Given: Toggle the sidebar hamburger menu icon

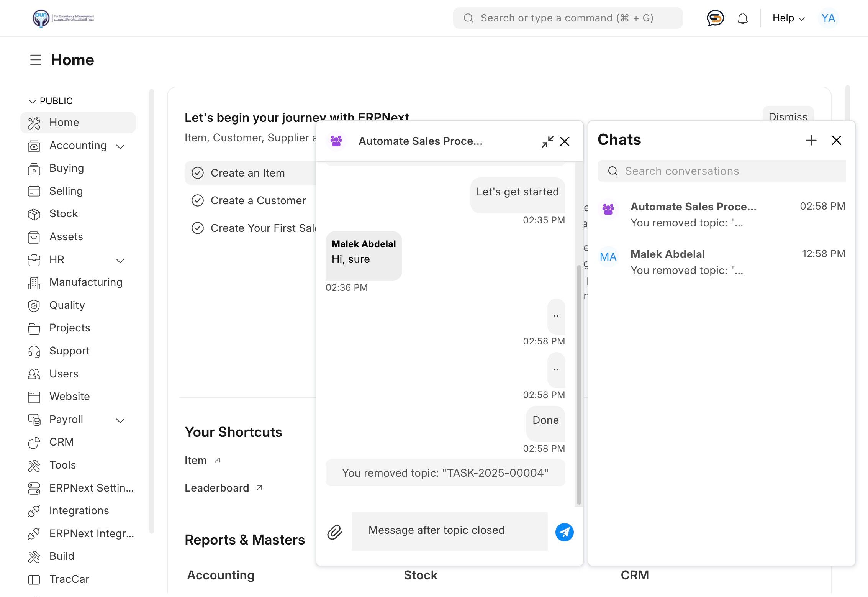Looking at the screenshot, I should click(35, 60).
